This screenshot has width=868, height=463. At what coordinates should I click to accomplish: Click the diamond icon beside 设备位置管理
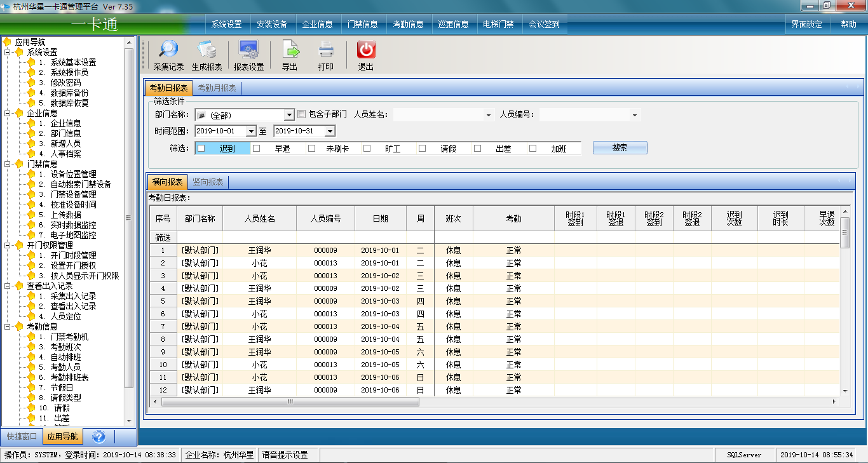click(31, 174)
